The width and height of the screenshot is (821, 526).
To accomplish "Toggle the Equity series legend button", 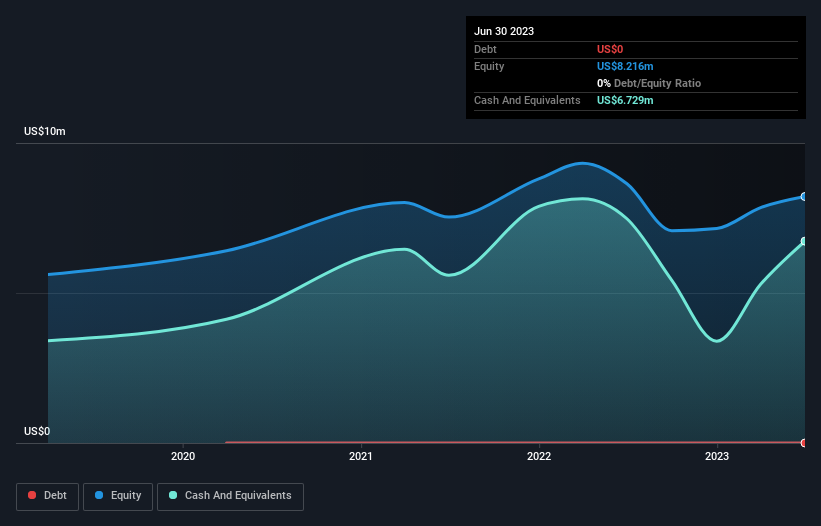I will tap(118, 496).
